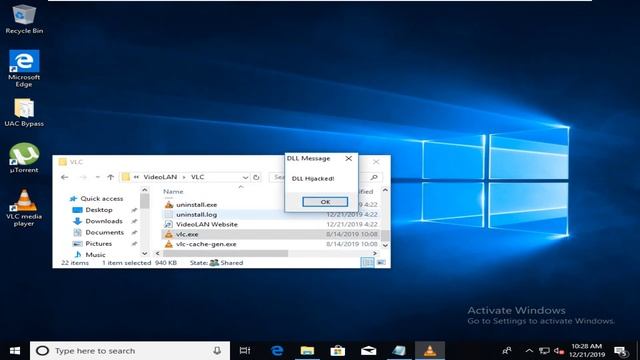This screenshot has width=640, height=360.
Task: Click the file list horizontal scrollbar left arrow
Action: pyautogui.click(x=158, y=253)
